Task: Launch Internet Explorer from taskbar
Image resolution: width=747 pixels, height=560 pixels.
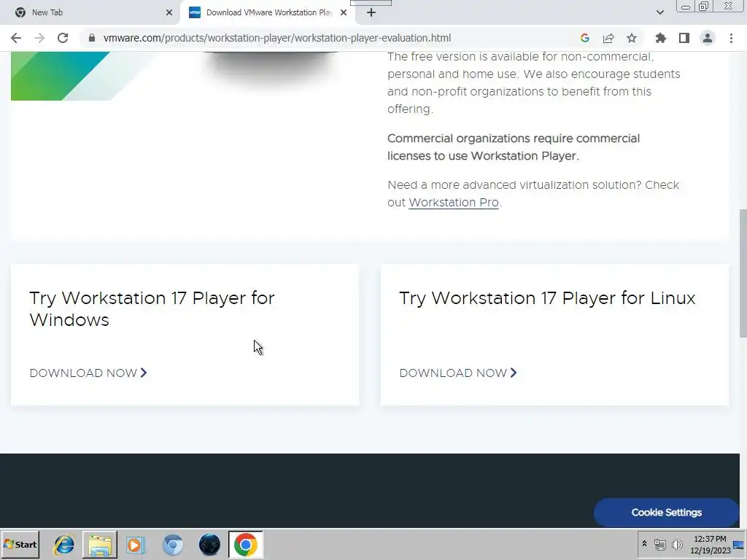Action: click(64, 545)
